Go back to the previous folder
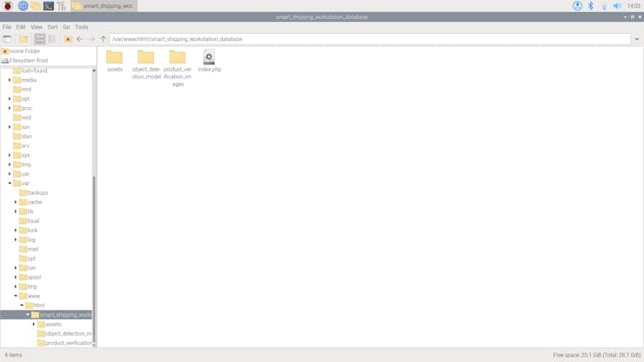This screenshot has width=644, height=362. click(80, 39)
